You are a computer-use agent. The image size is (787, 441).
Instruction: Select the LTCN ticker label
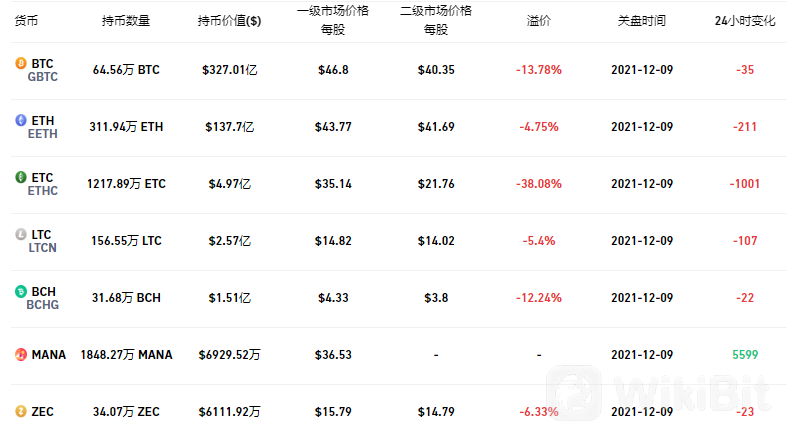click(x=43, y=248)
